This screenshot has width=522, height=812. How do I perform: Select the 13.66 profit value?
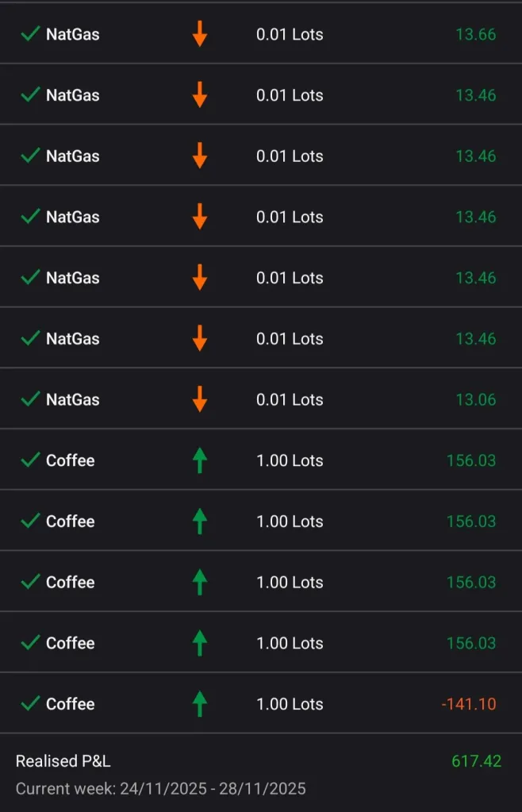pyautogui.click(x=475, y=34)
